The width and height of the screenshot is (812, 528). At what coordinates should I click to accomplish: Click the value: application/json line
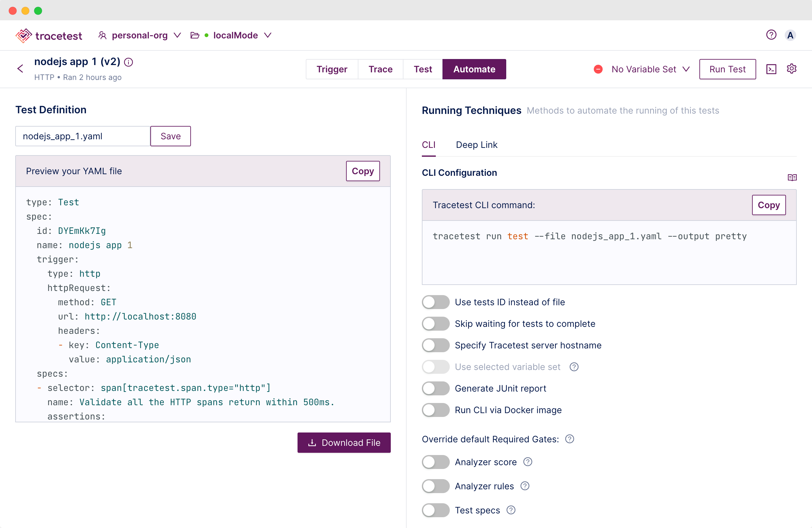pyautogui.click(x=130, y=360)
